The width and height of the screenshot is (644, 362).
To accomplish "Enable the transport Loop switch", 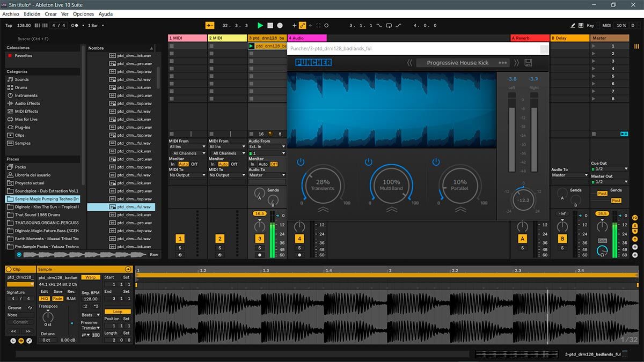I will click(x=388, y=25).
